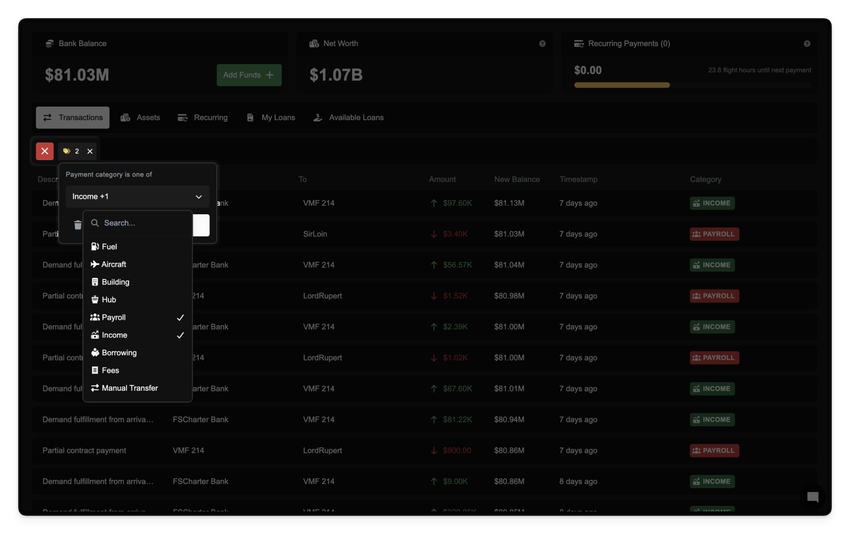Select the Manual Transfer category option
Screen dimensions: 850x534
129,388
